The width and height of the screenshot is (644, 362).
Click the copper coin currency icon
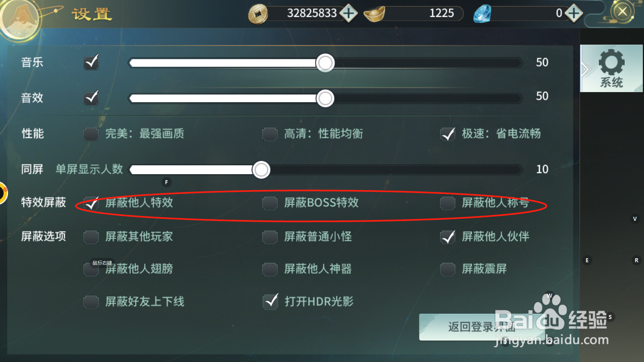pyautogui.click(x=258, y=14)
